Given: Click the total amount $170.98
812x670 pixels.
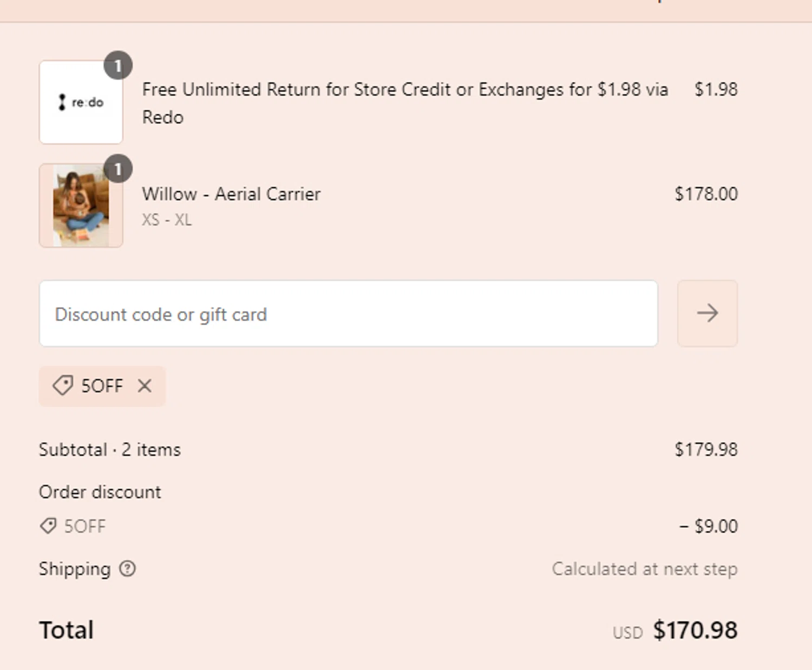Looking at the screenshot, I should 695,630.
